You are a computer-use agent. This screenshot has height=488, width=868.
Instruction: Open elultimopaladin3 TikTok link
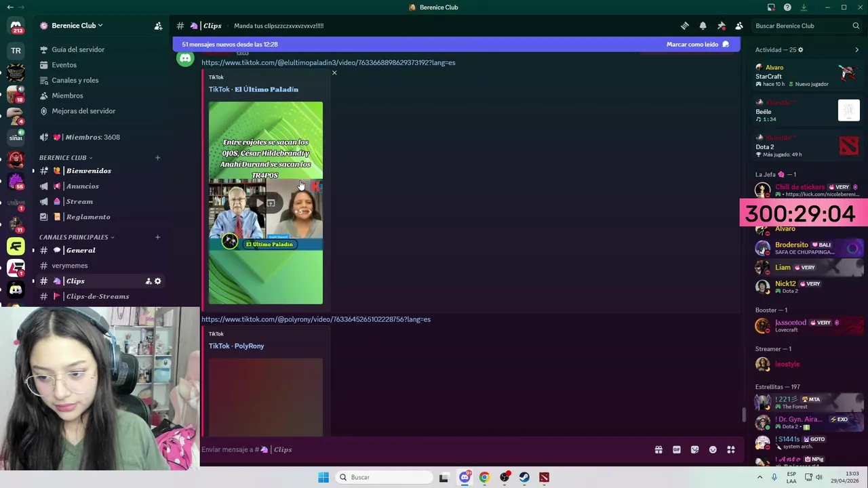coord(328,62)
